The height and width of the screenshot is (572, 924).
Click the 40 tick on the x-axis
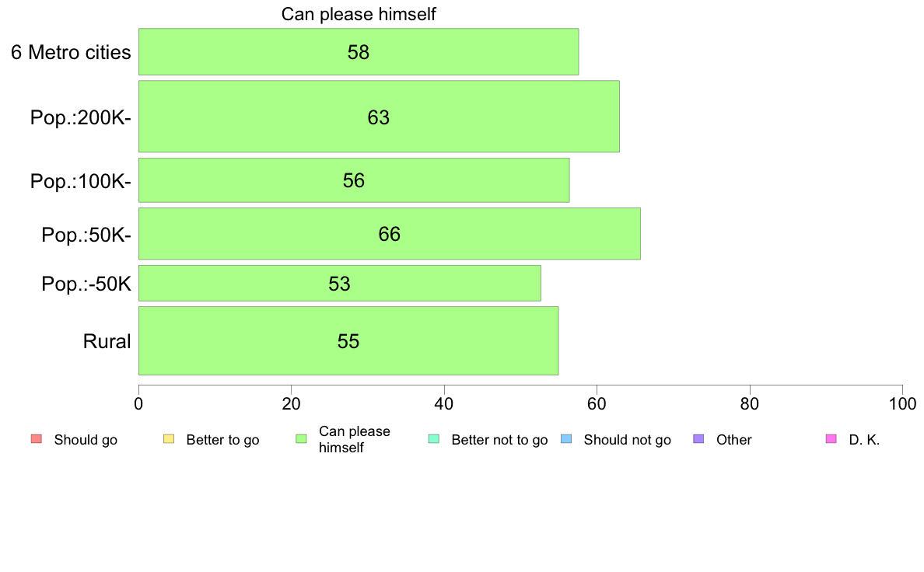click(x=444, y=403)
